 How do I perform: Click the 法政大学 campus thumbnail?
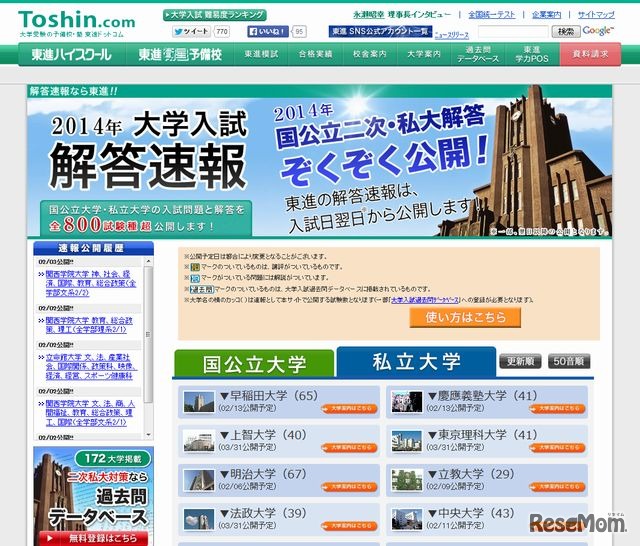click(x=199, y=519)
